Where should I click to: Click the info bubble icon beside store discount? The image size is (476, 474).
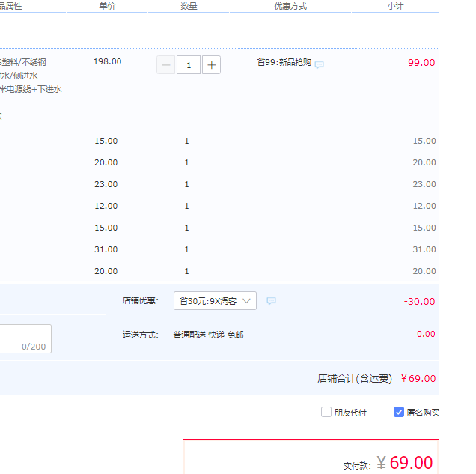tap(271, 300)
